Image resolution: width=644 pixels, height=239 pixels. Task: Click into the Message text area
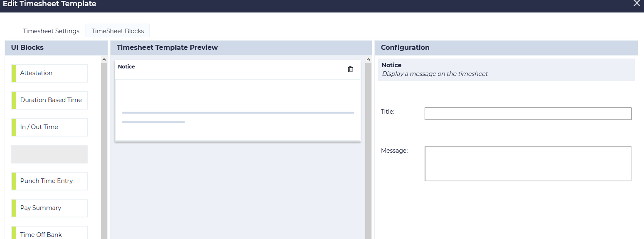point(528,164)
